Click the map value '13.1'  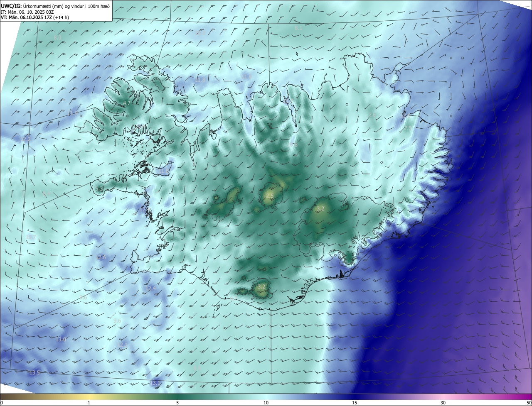155,383
